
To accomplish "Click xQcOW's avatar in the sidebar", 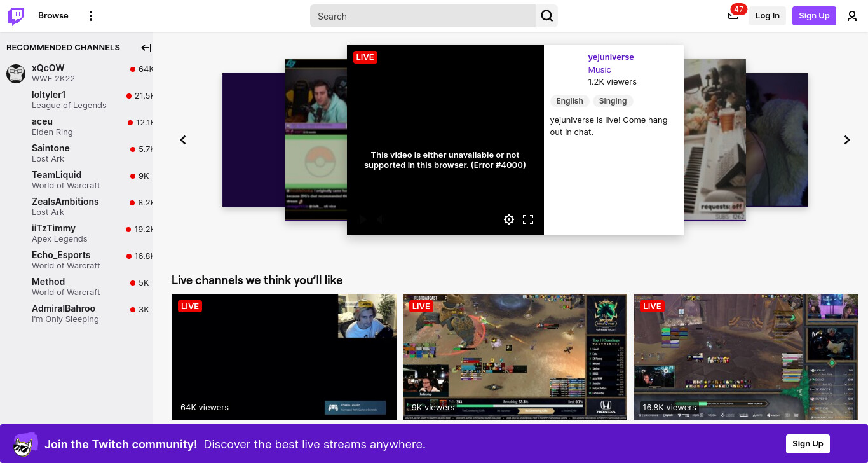I will point(16,73).
